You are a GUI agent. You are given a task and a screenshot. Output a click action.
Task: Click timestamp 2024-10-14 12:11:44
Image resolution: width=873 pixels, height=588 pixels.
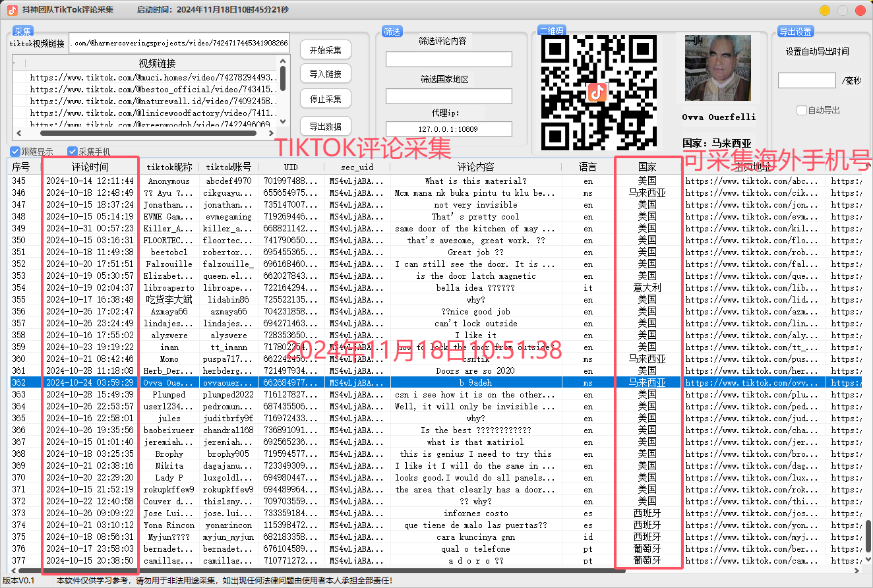90,181
